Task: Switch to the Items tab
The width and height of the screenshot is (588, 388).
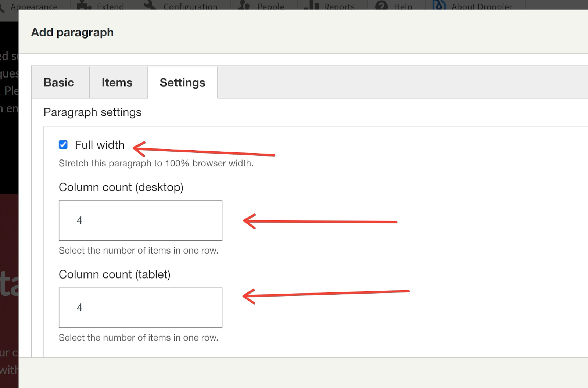Action: [117, 83]
